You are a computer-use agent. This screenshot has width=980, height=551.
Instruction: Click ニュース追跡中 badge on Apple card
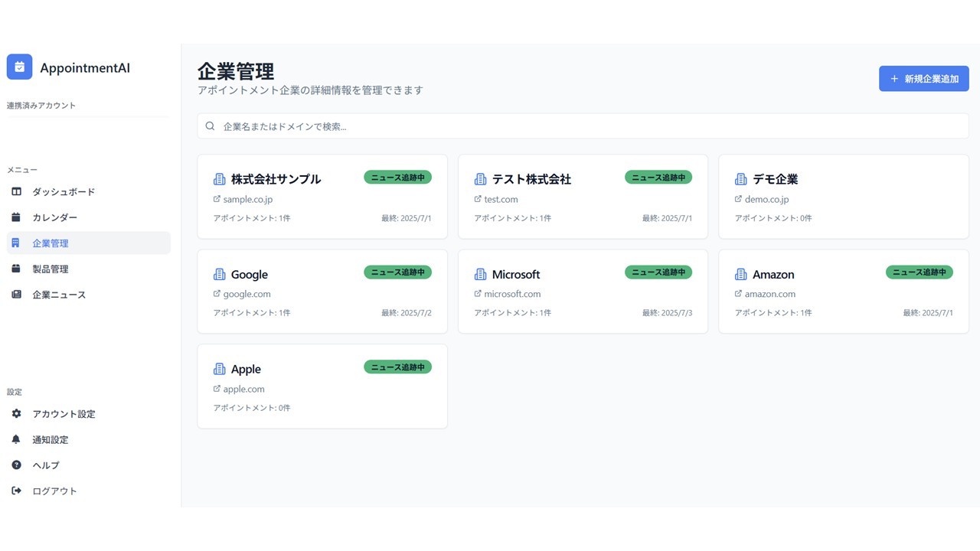tap(398, 367)
